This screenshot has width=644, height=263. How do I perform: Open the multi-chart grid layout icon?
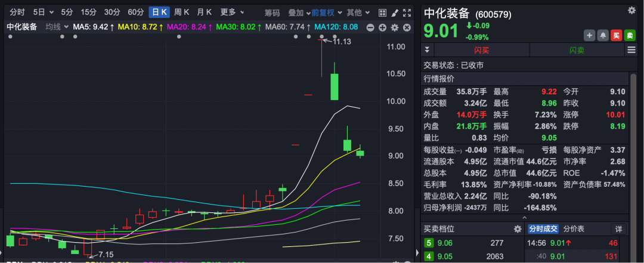tap(382, 13)
